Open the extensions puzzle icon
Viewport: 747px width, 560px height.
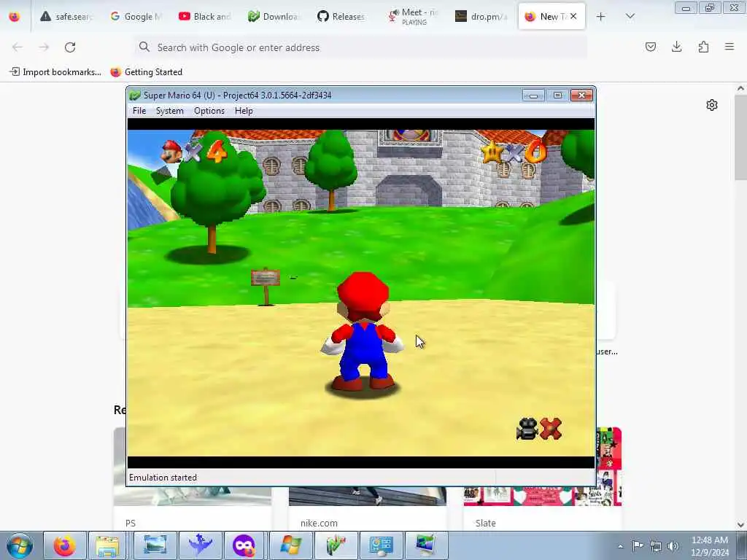[703, 47]
